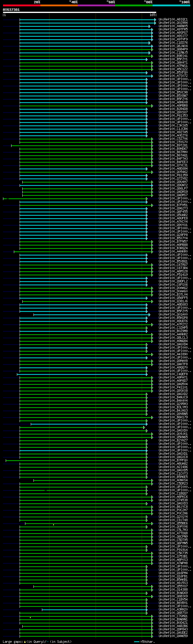
Task: Click the UniRef100_Q55BE6 label
Action: click(x=173, y=523)
